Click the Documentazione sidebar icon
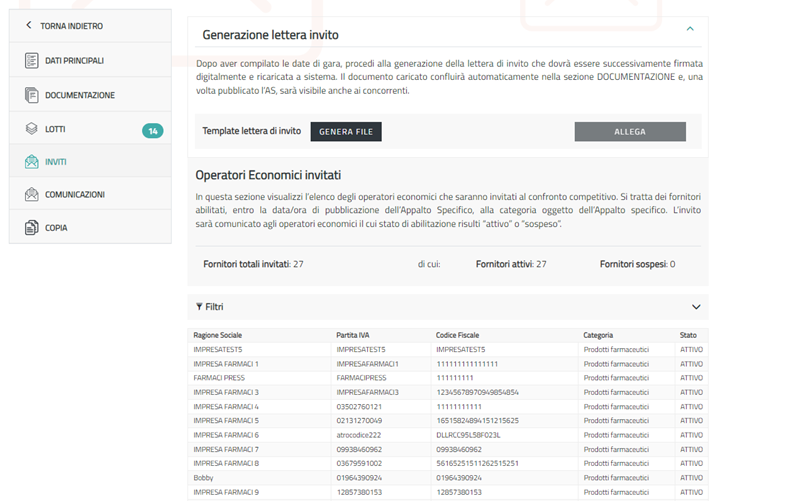Viewport: 803px width, 501px height. 32,95
